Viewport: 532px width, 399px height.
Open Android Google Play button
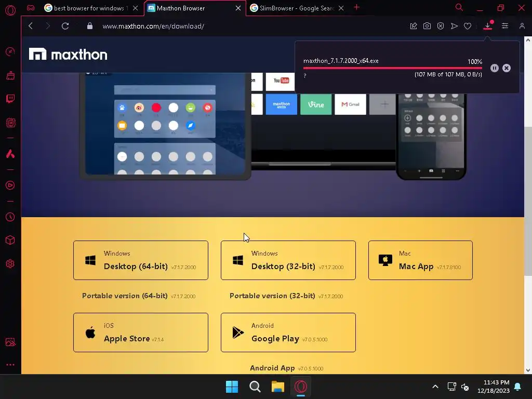coord(288,332)
